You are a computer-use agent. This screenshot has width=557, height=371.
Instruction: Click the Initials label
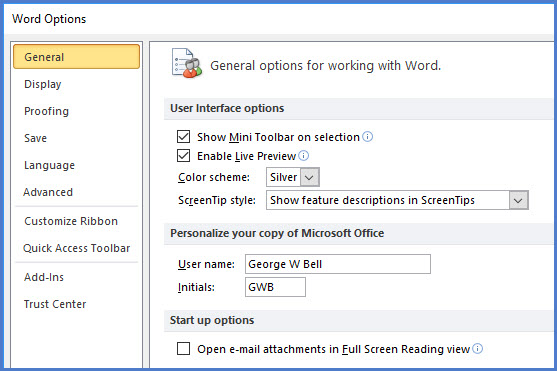click(x=196, y=287)
